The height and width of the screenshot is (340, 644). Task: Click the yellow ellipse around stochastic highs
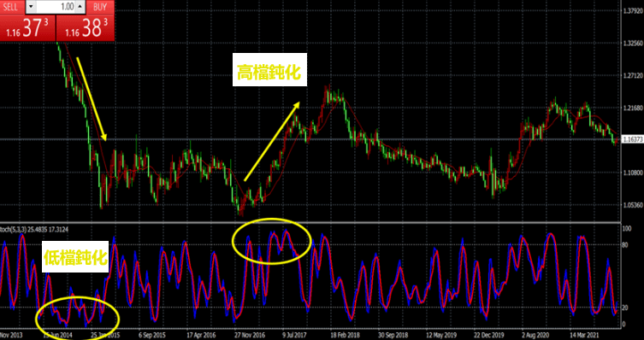pyautogui.click(x=271, y=241)
